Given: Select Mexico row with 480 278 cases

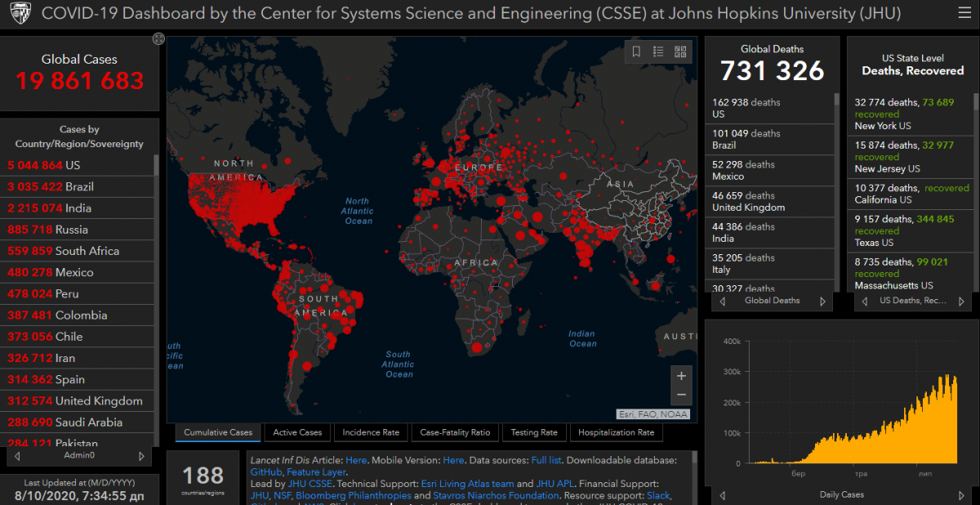Looking at the screenshot, I should [77, 272].
